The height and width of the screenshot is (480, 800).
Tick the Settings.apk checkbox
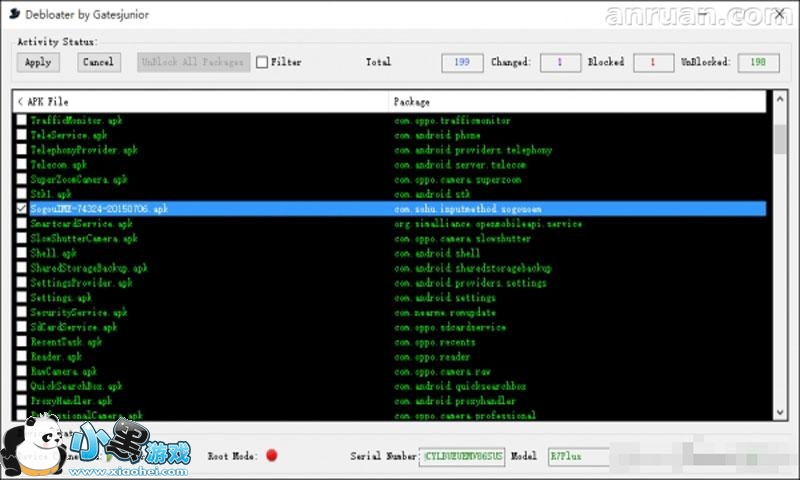[22, 298]
